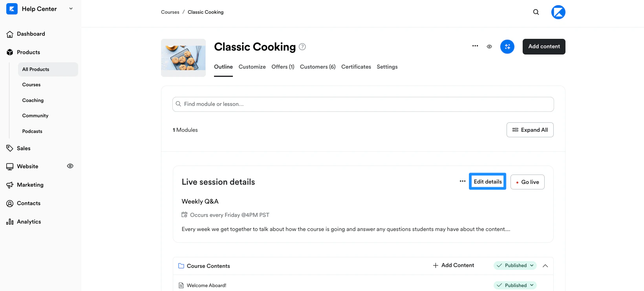Toggle the course preview eye icon
This screenshot has width=644, height=291.
tap(489, 47)
